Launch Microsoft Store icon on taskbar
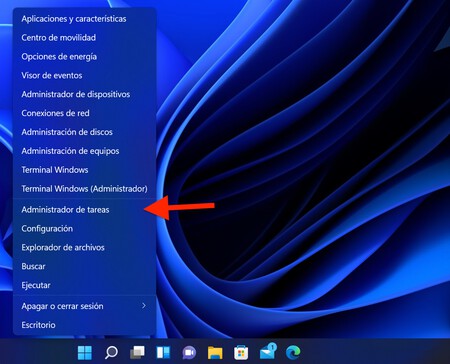Image resolution: width=450 pixels, height=364 pixels. (x=241, y=353)
